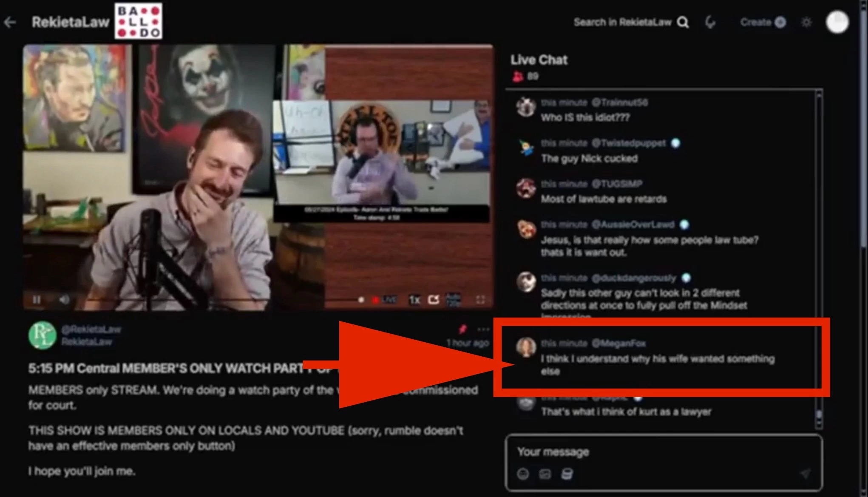Toggle light/dark theme sun icon
This screenshot has height=497, width=868.
(806, 22)
